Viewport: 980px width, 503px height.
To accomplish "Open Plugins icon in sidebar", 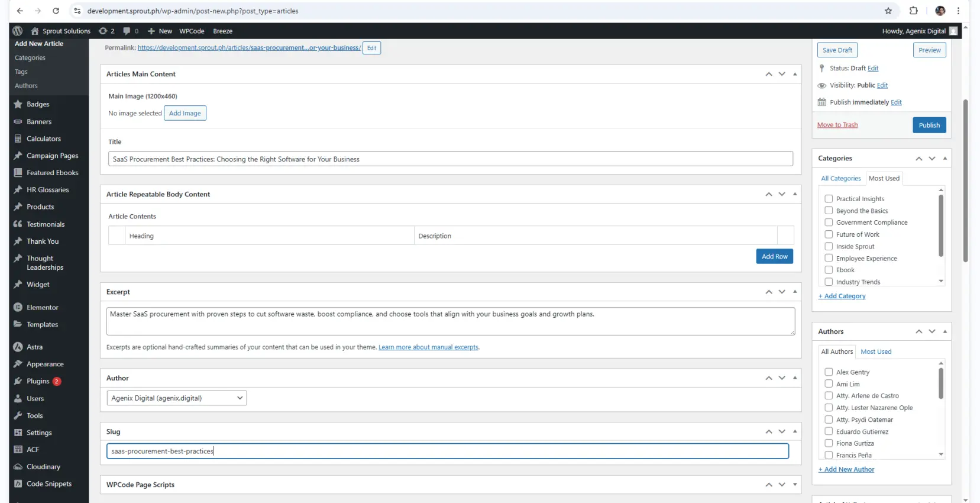I will [x=18, y=381].
